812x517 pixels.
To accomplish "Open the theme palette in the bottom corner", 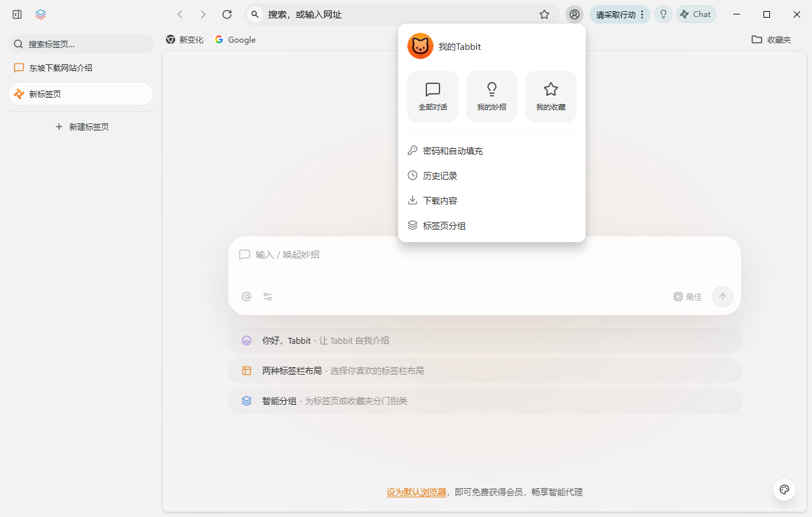I will pyautogui.click(x=784, y=489).
